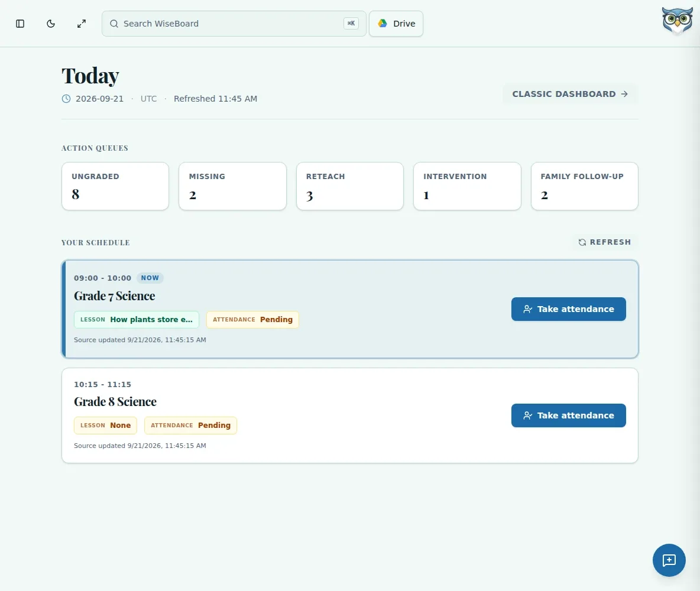Refresh the schedule
This screenshot has height=591, width=700.
(x=605, y=242)
